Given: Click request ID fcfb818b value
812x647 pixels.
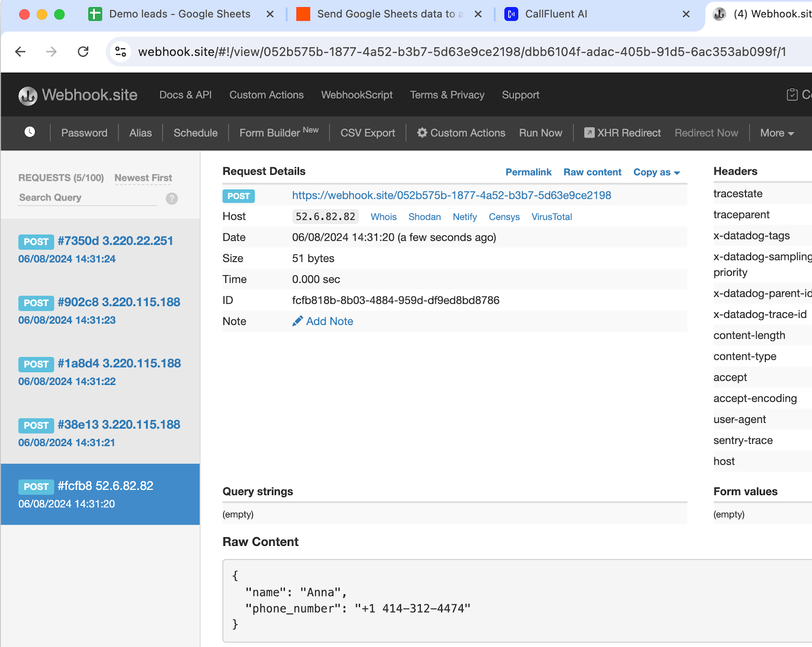Looking at the screenshot, I should click(396, 300).
